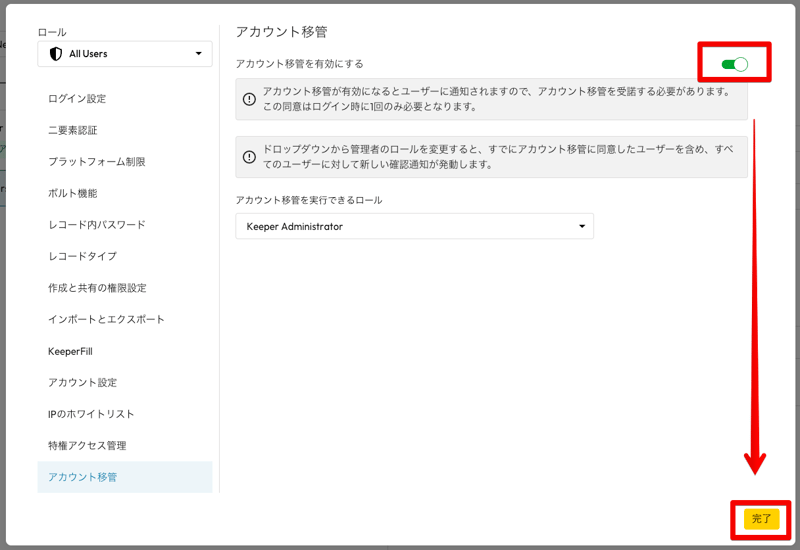Select 作成と共有の権限設定 item
The height and width of the screenshot is (550, 800).
pos(97,288)
